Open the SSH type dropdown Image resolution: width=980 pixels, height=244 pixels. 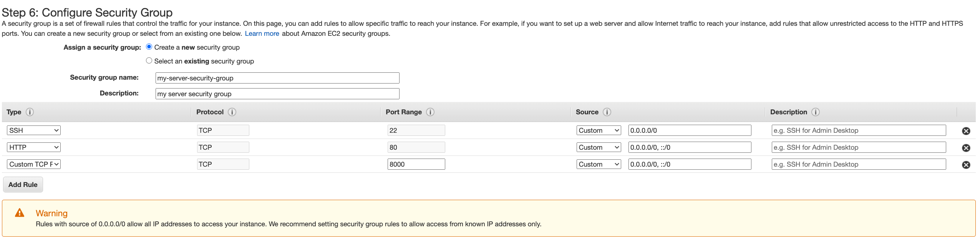pos(34,130)
